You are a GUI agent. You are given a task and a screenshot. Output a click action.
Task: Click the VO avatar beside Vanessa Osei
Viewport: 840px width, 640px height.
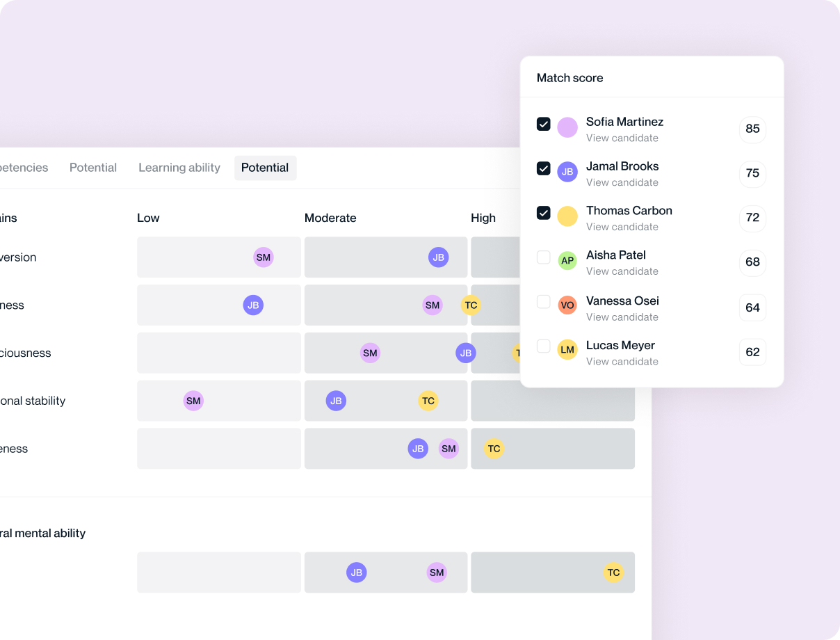click(x=567, y=305)
